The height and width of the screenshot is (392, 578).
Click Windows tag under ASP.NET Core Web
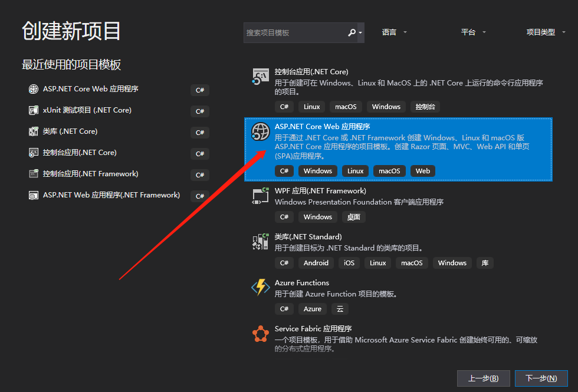318,171
